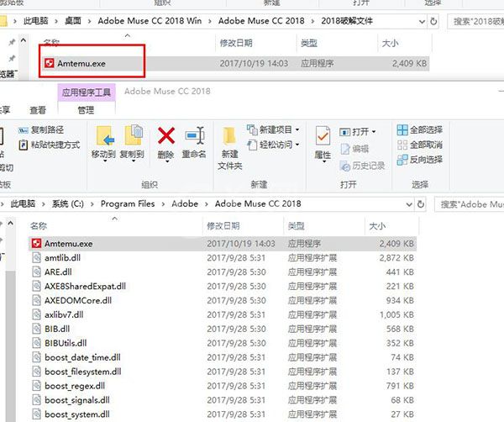Click search box in Adobe Muse CC 2018 window
The width and height of the screenshot is (504, 422).
(470, 204)
